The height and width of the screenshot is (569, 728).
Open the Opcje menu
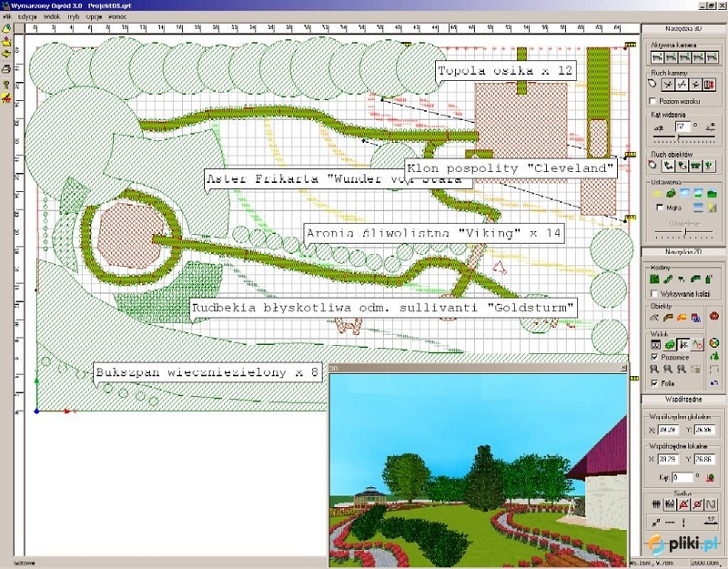tap(94, 16)
